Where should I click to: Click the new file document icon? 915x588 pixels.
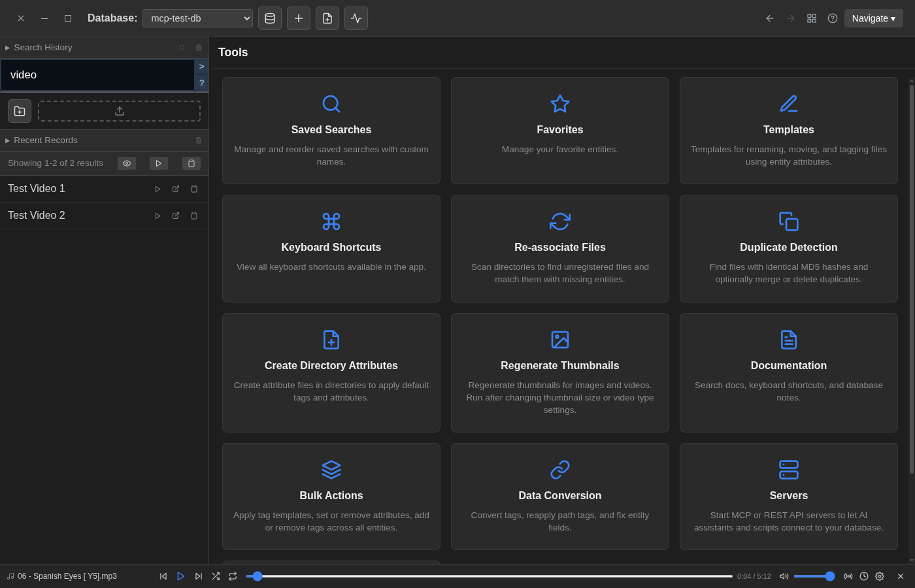(327, 18)
